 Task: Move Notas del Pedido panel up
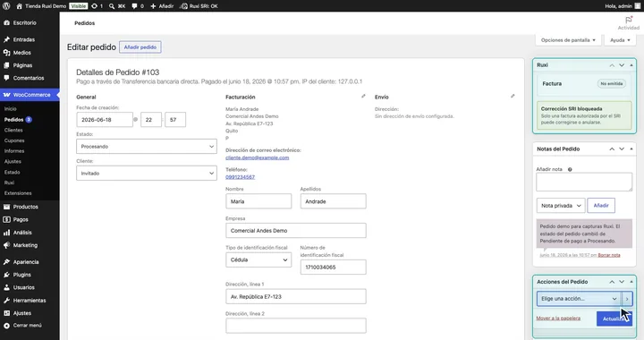612,149
